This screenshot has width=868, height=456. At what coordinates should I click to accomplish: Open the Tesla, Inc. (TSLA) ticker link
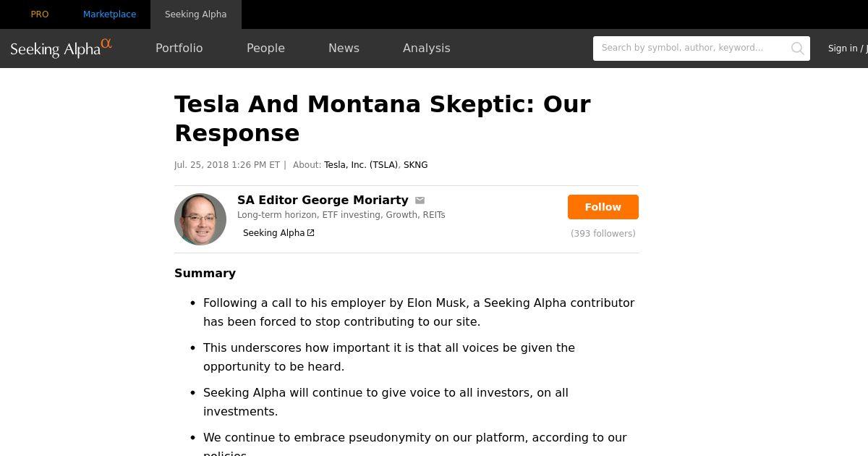[x=360, y=165]
